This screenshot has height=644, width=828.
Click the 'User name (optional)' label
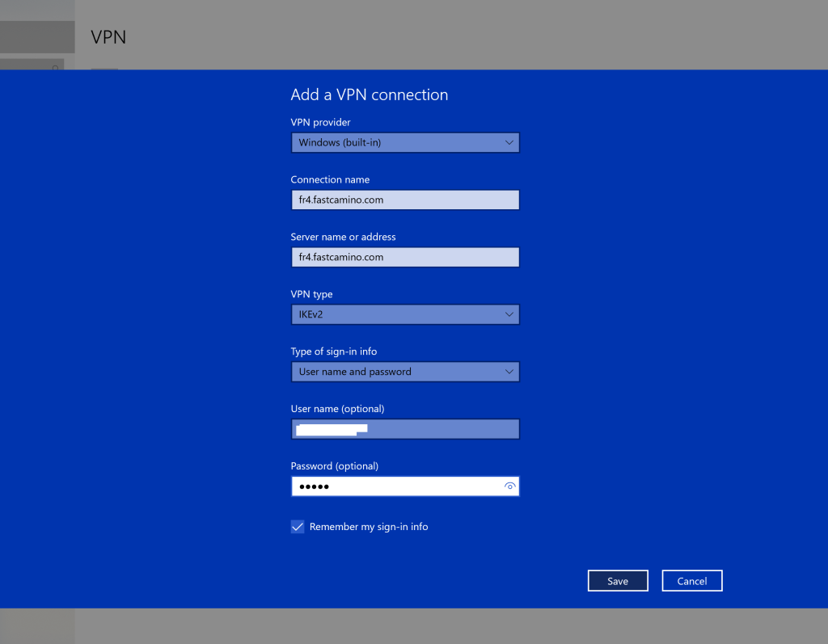coord(337,409)
